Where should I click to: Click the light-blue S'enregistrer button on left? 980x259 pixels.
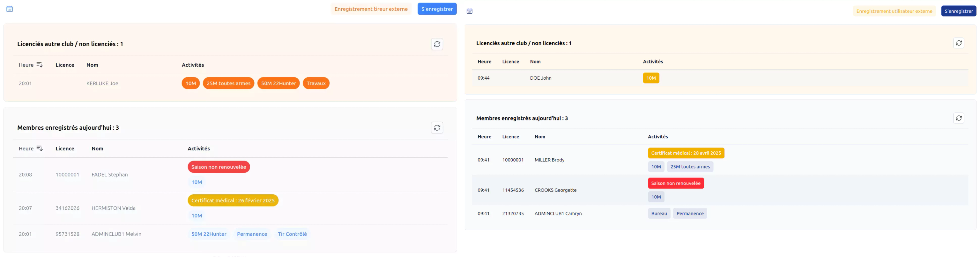[x=437, y=9]
